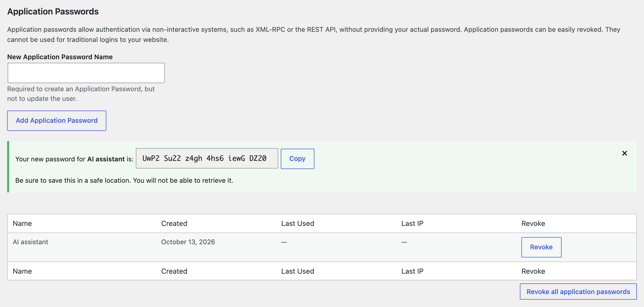644x307 pixels.
Task: Click the October 13, 2026 created date
Action: coord(188,242)
